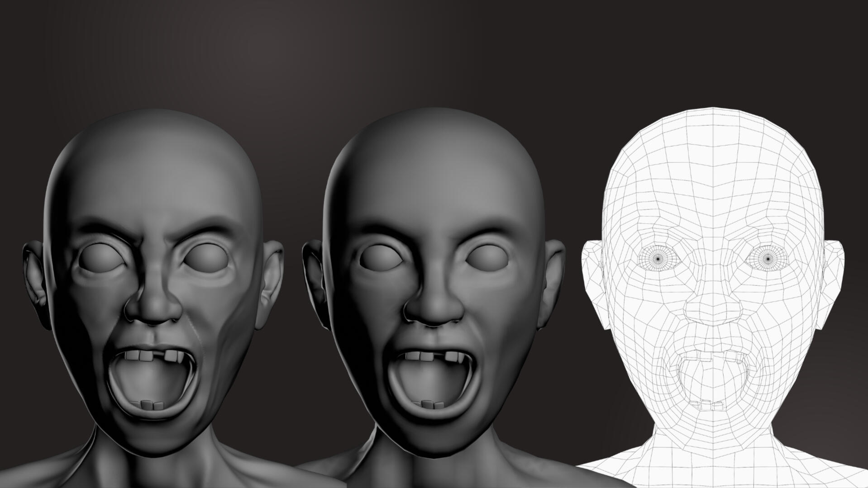Click the wireframe head's forehead center line
Viewport: 868px width, 488px height.
click(713, 181)
